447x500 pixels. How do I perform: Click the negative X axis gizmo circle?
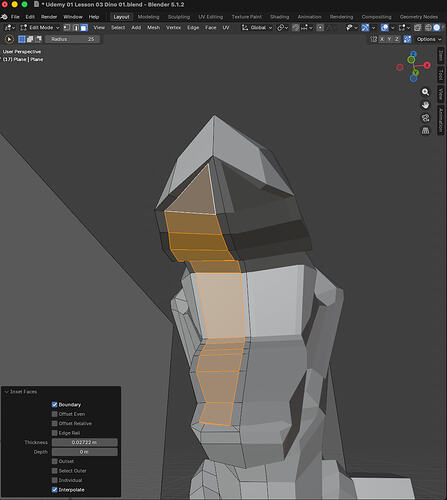400,67
